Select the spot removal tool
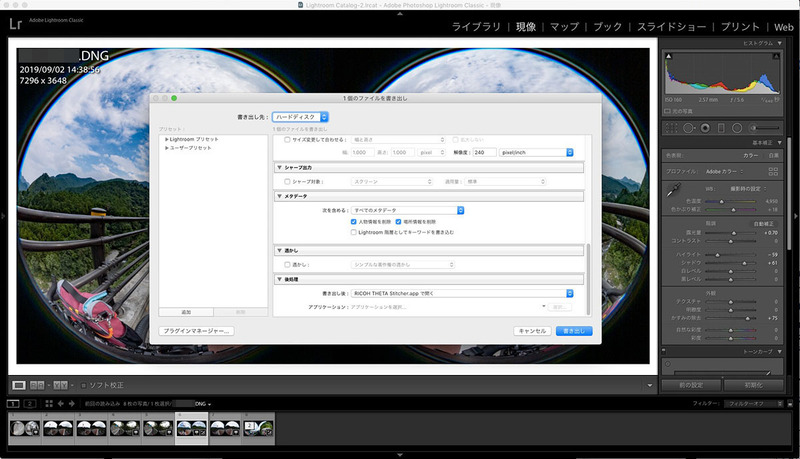 click(x=689, y=128)
